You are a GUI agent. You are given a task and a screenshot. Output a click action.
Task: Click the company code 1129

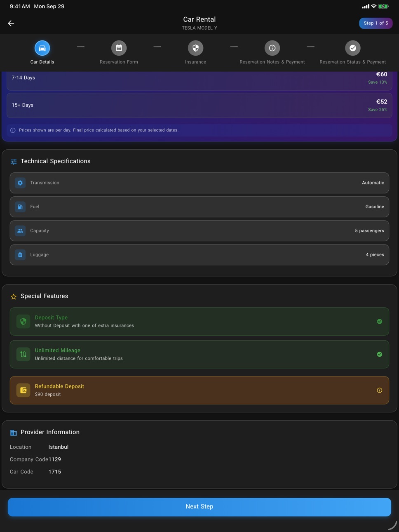[x=55, y=459]
